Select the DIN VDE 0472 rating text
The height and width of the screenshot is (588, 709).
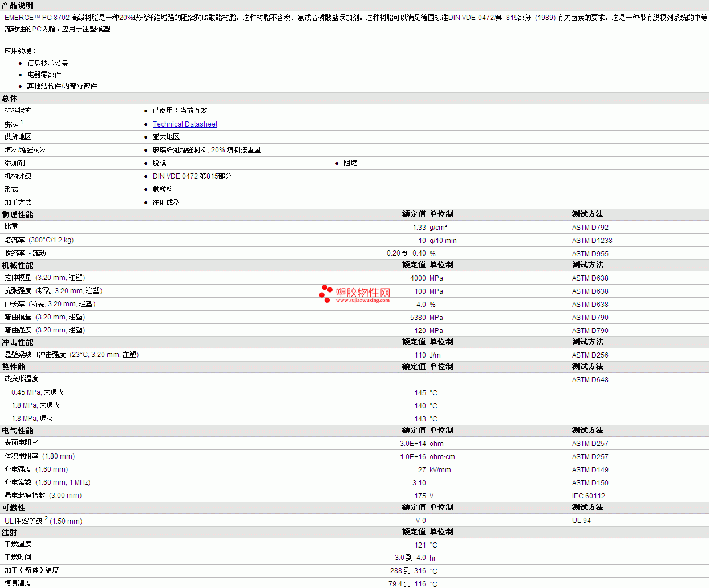(192, 176)
